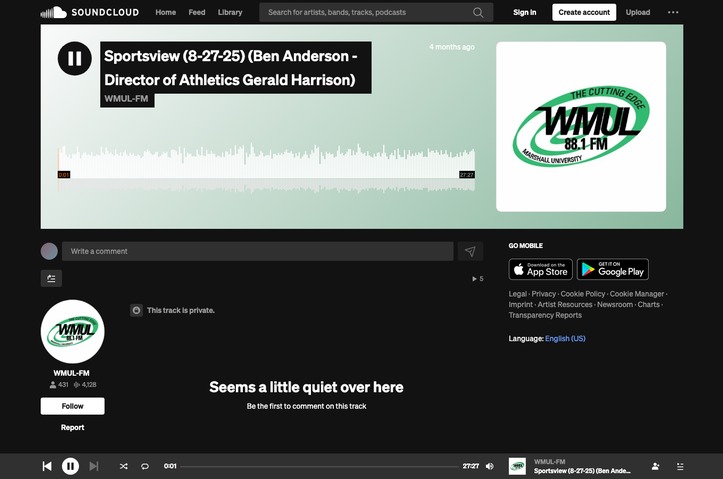Open the Feed tab

point(197,12)
